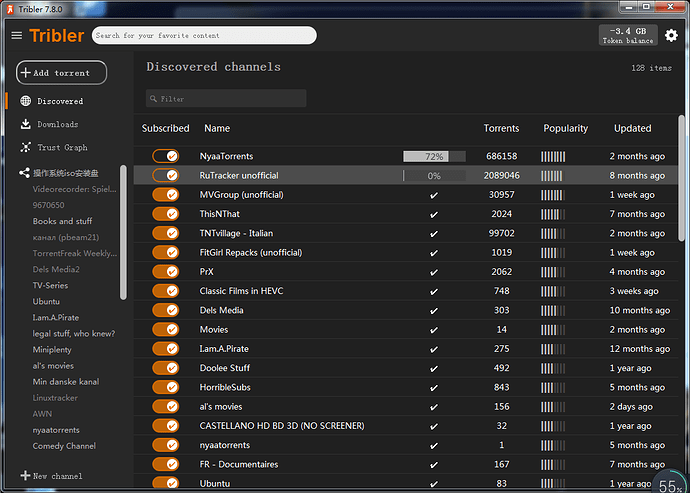Click the Downloads arrow icon
This screenshot has width=690, height=493.
[x=26, y=124]
